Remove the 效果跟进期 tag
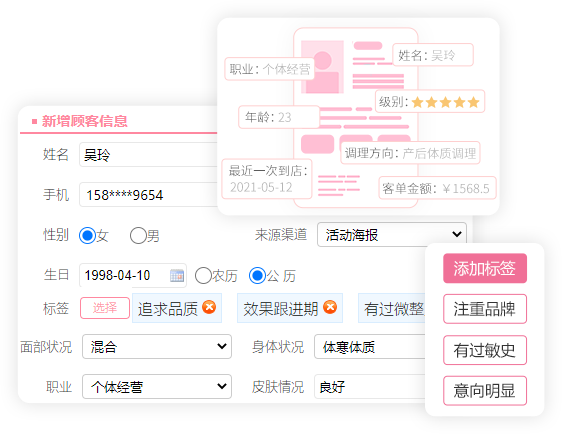The height and width of the screenshot is (434, 562). [330, 307]
